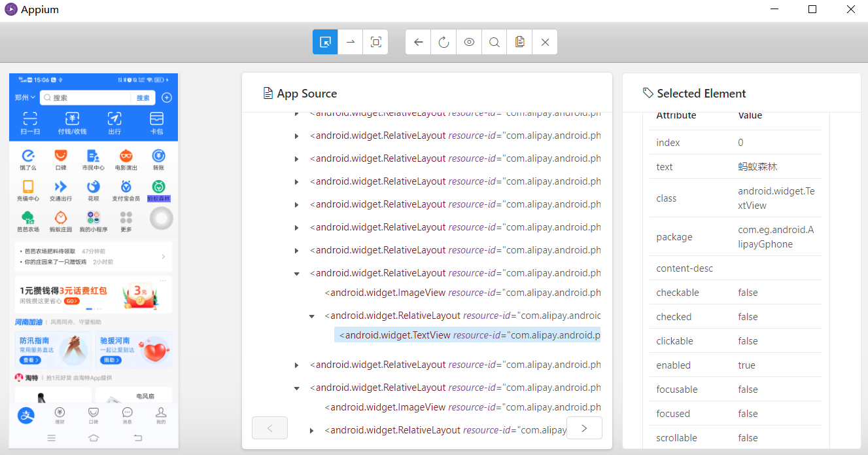This screenshot has height=455, width=868.
Task: Tap 查看 button on 防汛指南 card
Action: (30, 360)
